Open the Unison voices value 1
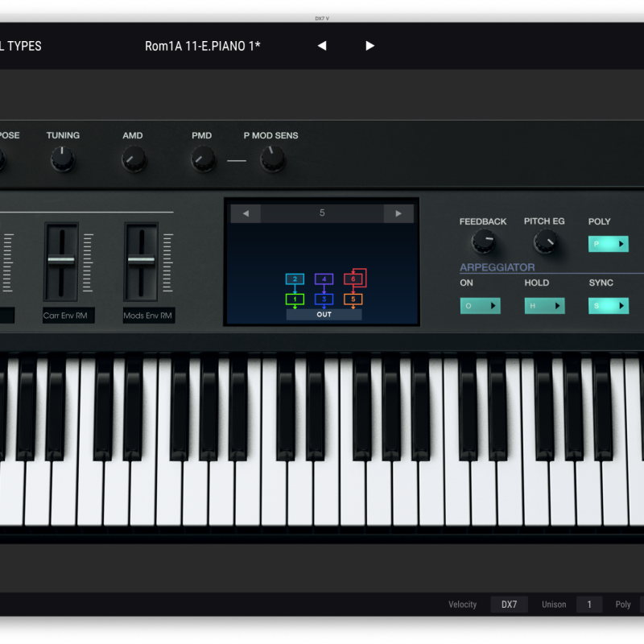This screenshot has width=644, height=644. coord(589,605)
